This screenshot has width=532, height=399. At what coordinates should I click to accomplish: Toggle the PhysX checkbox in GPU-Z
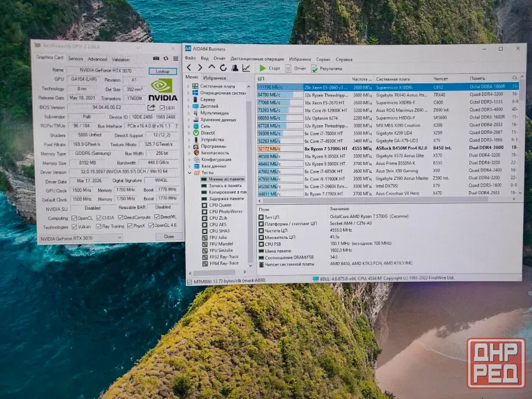(x=130, y=226)
